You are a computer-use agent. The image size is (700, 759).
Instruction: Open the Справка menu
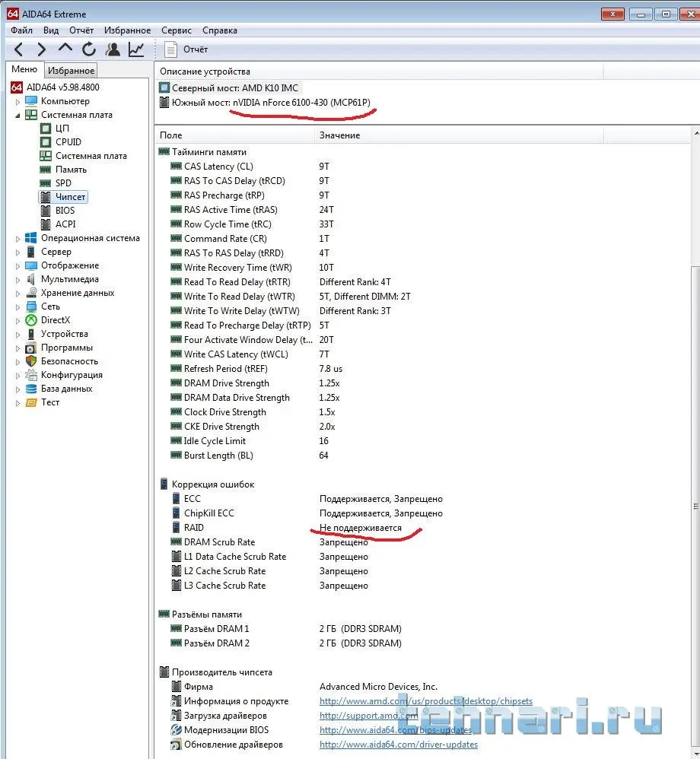tap(220, 30)
